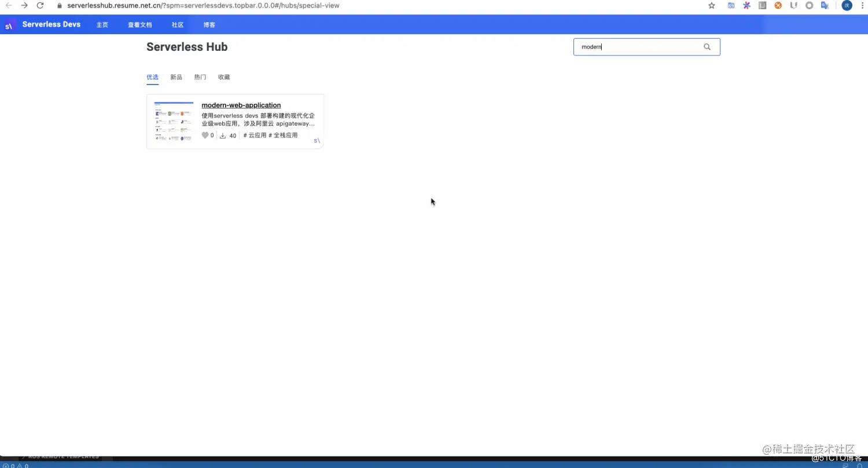Open the 主页 nav item
Viewport: 868px width, 468px height.
[x=102, y=25]
